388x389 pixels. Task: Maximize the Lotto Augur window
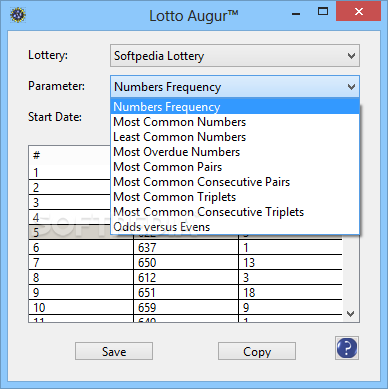point(323,12)
